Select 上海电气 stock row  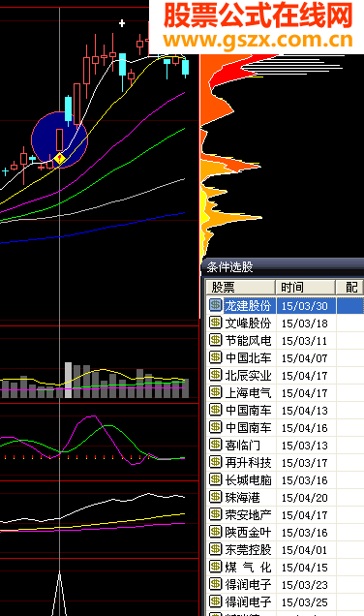tap(285, 392)
